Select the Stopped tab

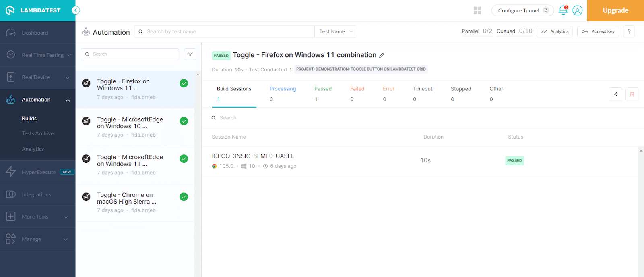click(461, 94)
